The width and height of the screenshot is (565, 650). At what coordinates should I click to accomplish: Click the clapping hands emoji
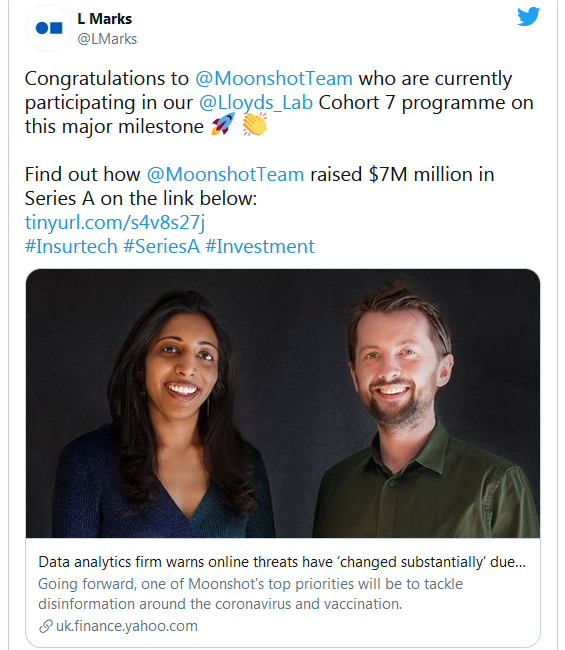point(255,124)
